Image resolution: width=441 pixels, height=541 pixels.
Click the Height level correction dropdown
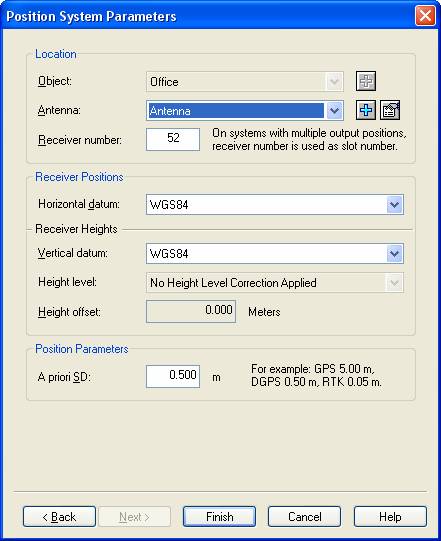pyautogui.click(x=275, y=283)
